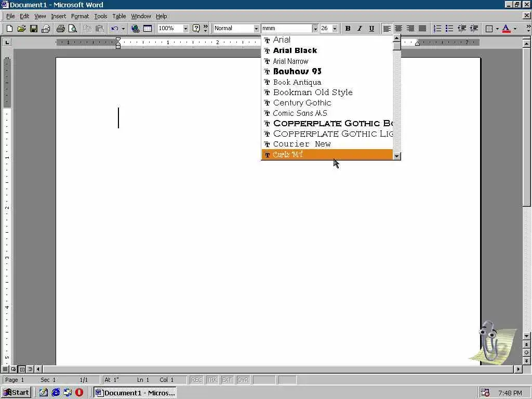Toggle bold formatting
532x399 pixels.
[x=348, y=29]
